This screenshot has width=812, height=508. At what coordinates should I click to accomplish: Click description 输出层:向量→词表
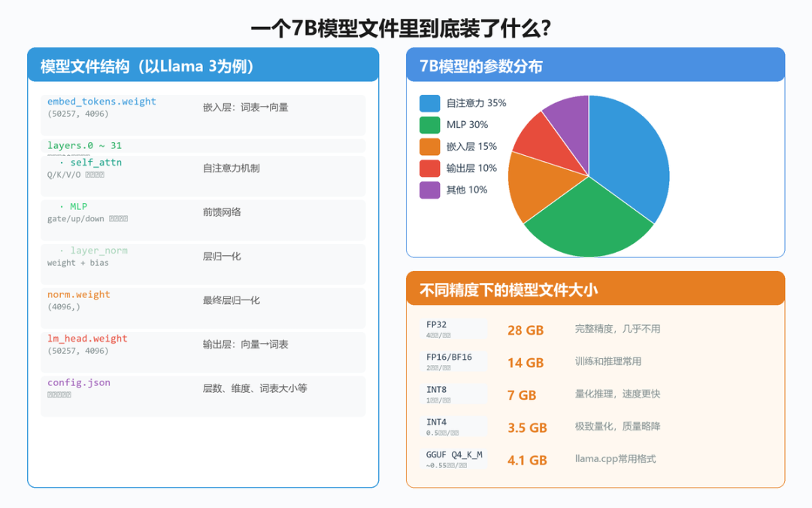point(245,344)
